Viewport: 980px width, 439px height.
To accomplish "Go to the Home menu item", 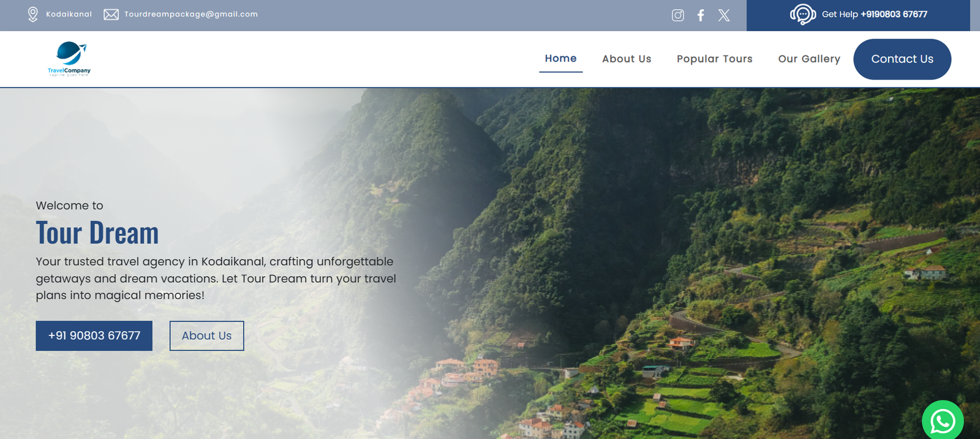I will 560,59.
